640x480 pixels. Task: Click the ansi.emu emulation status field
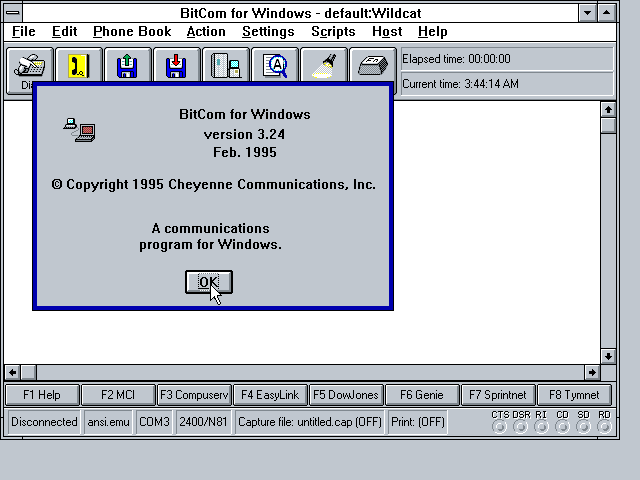pyautogui.click(x=108, y=422)
